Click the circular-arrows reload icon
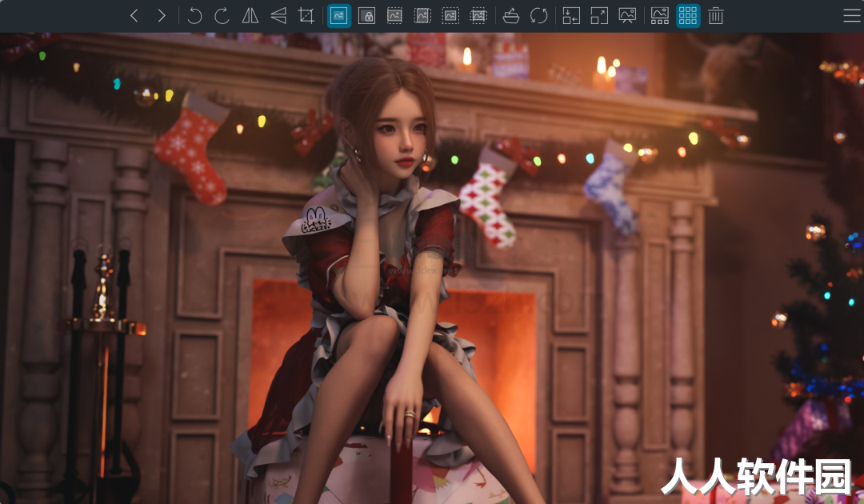The width and height of the screenshot is (864, 504). (539, 16)
